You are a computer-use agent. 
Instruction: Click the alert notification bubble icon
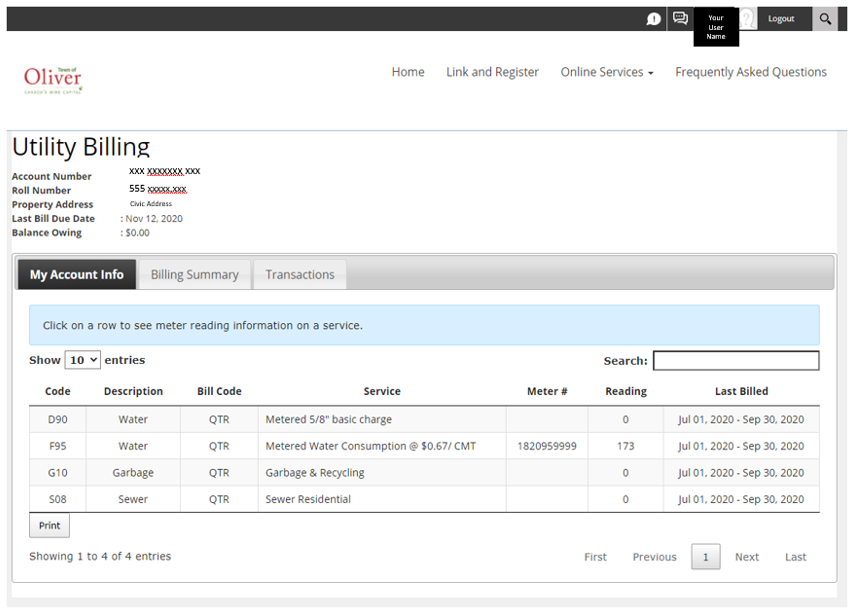point(653,19)
